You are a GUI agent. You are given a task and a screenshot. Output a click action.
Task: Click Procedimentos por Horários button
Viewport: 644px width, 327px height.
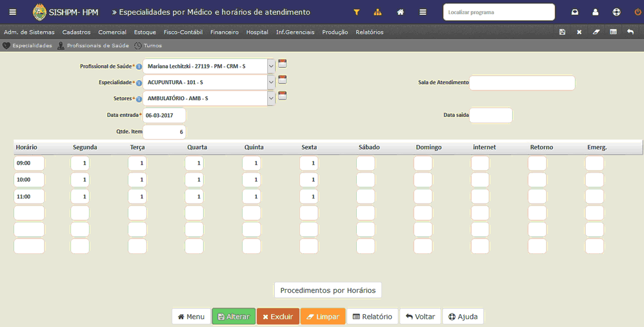328,290
